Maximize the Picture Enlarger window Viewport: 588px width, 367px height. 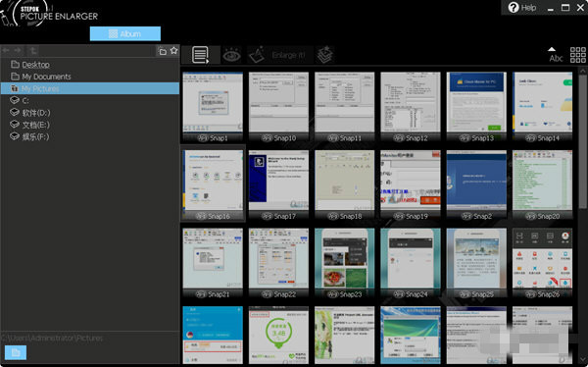click(565, 8)
